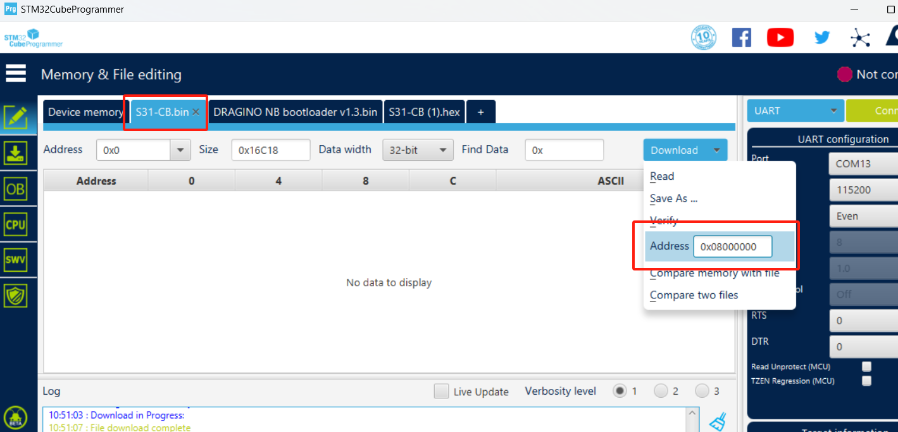Open the 115200 baudrate dropdown

pos(863,190)
